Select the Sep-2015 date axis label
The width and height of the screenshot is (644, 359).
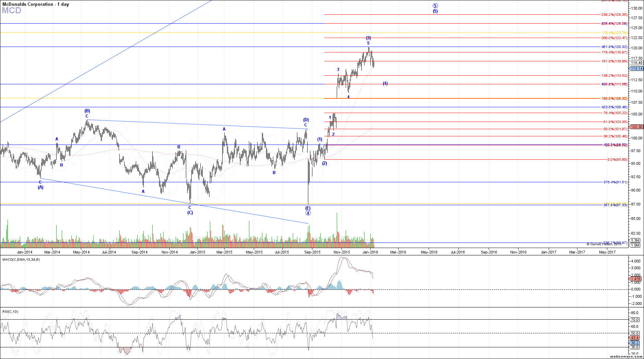312,252
